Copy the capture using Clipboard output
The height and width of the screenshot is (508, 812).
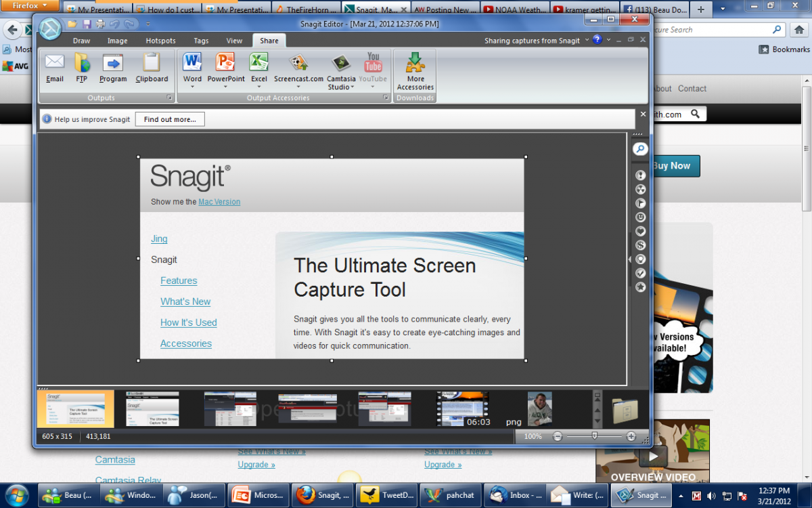pyautogui.click(x=152, y=68)
